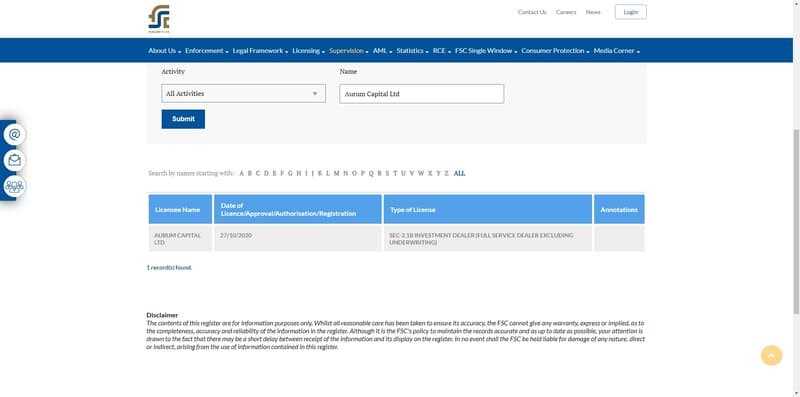Click the '1 record(s) found' text

coord(169,267)
